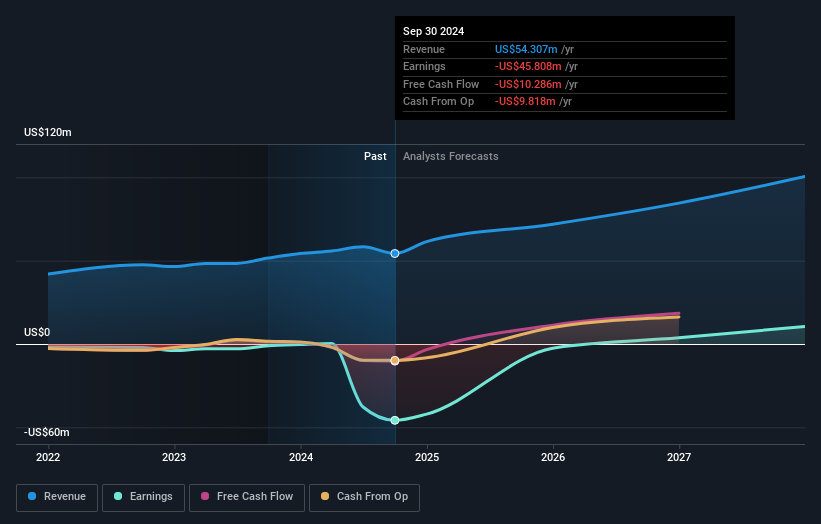The height and width of the screenshot is (524, 821).
Task: Click the US$0 y-axis label
Action: [x=37, y=332]
